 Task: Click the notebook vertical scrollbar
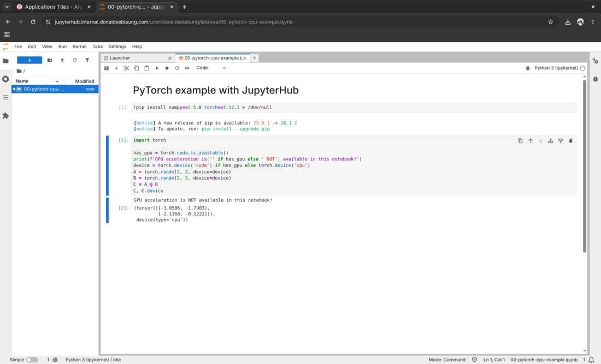coord(585,166)
